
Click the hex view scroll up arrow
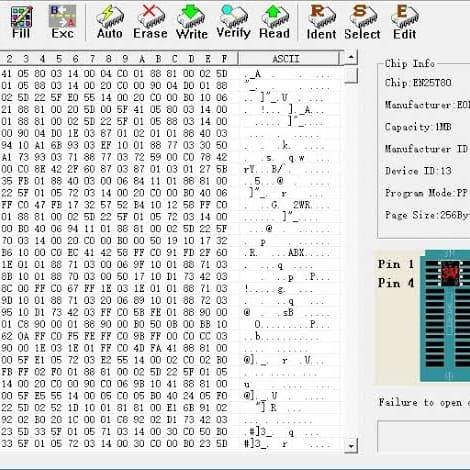pos(351,57)
